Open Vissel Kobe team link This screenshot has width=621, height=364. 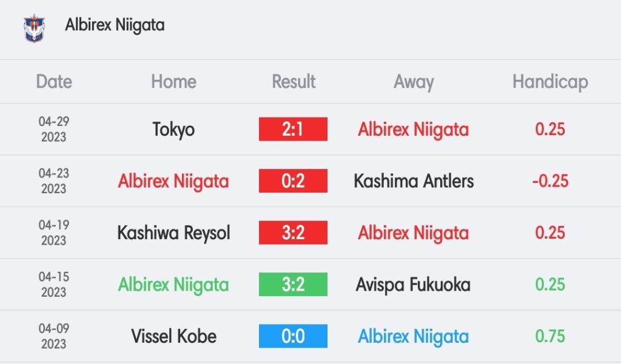173,336
